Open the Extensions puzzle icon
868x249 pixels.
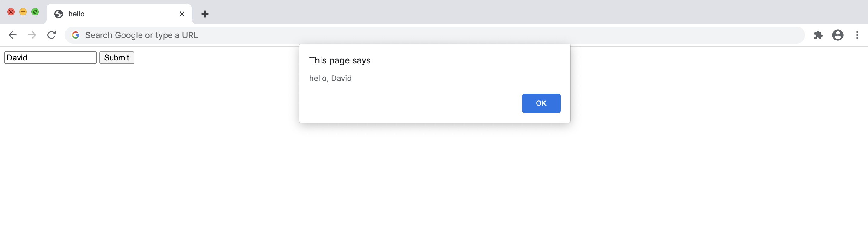[x=818, y=35]
